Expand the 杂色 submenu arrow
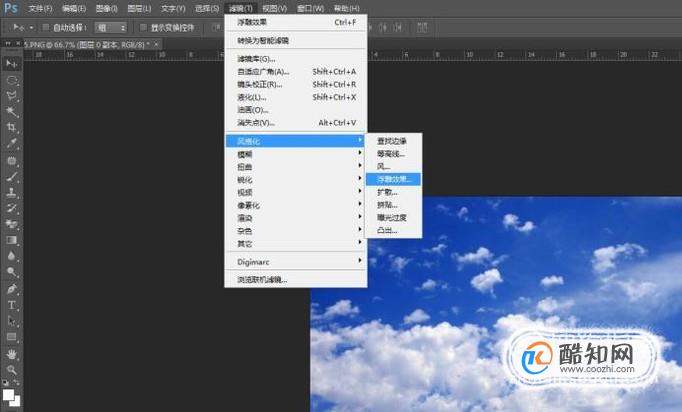The width and height of the screenshot is (682, 412). tap(360, 230)
